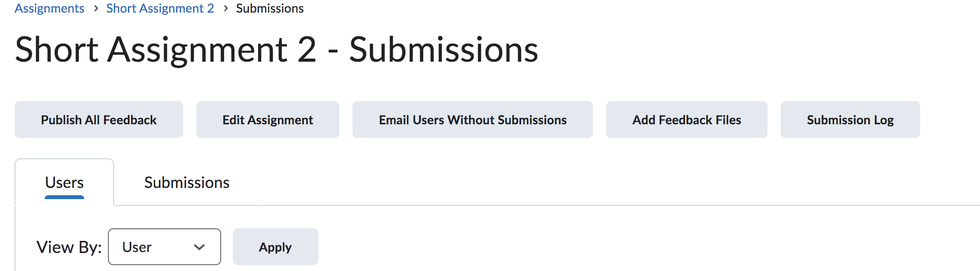Viewport: 980px width, 271px height.
Task: Click the Submissions breadcrumb text
Action: (270, 9)
